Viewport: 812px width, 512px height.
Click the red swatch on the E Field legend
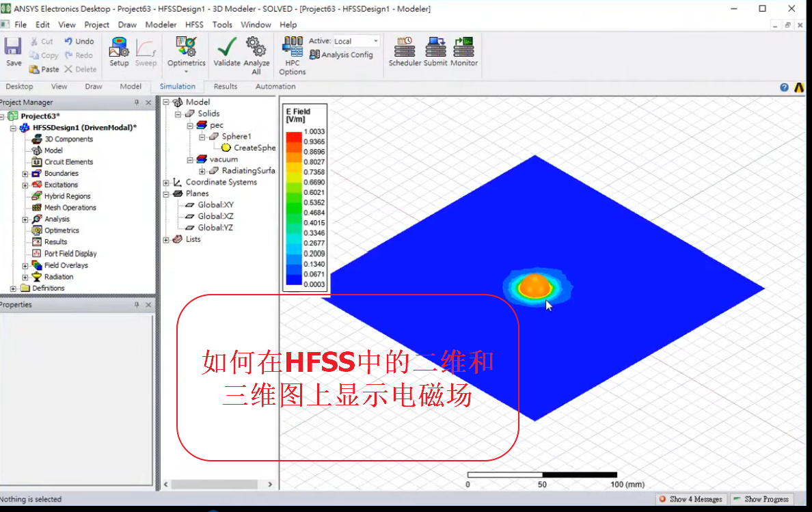[294, 137]
